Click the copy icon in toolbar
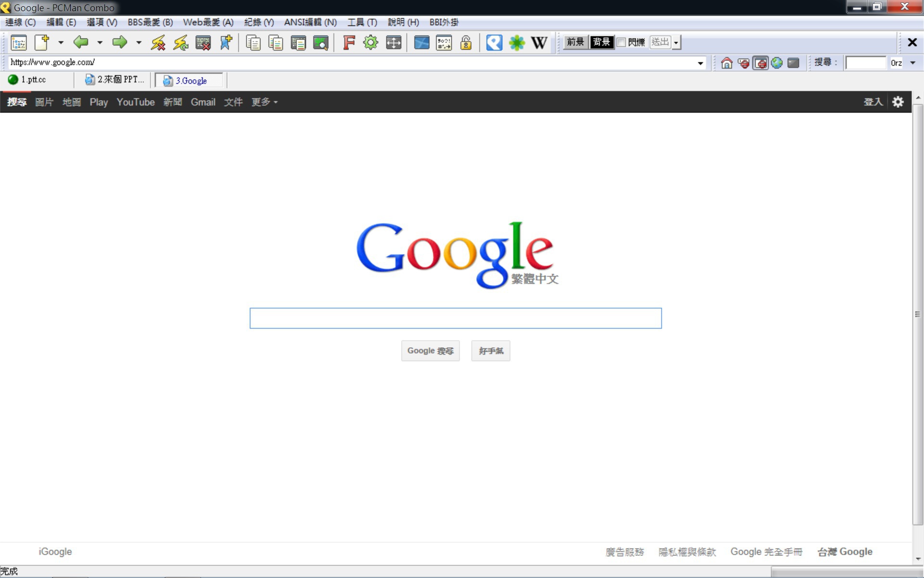 pyautogui.click(x=253, y=43)
